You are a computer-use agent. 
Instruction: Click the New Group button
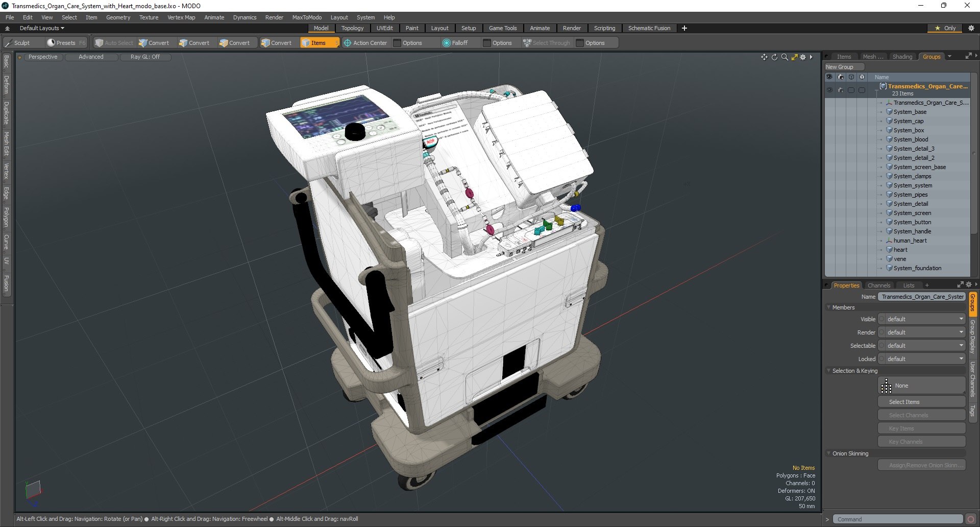click(x=844, y=67)
